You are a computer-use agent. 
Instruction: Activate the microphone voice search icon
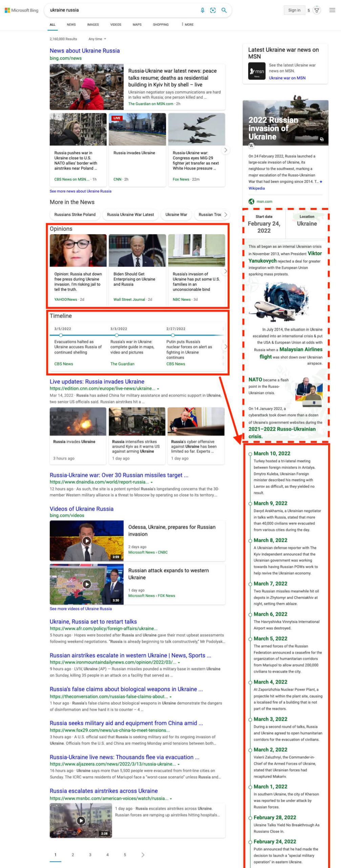203,10
